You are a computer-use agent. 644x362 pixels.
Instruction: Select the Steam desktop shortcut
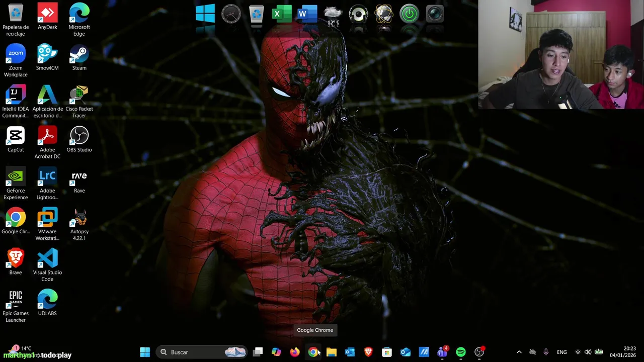click(79, 57)
